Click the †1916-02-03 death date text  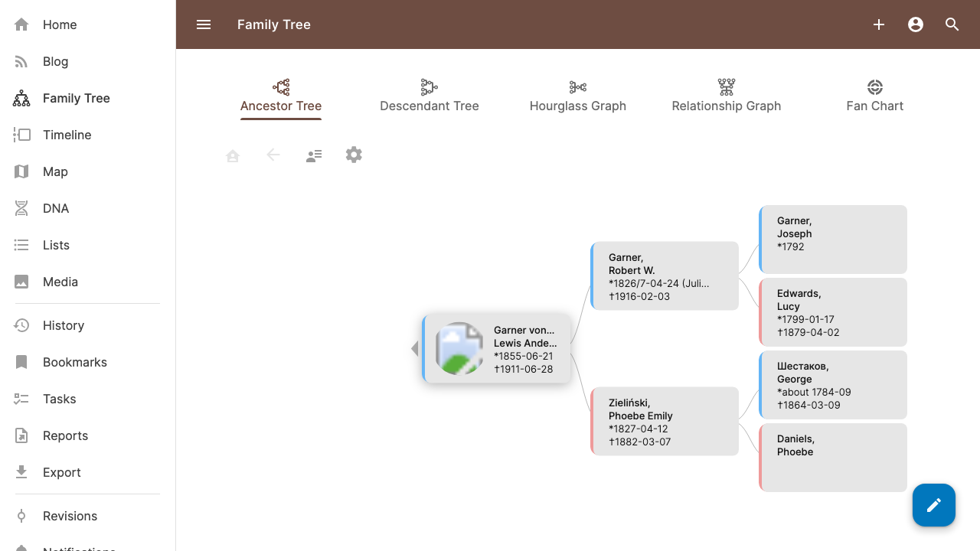pyautogui.click(x=639, y=296)
